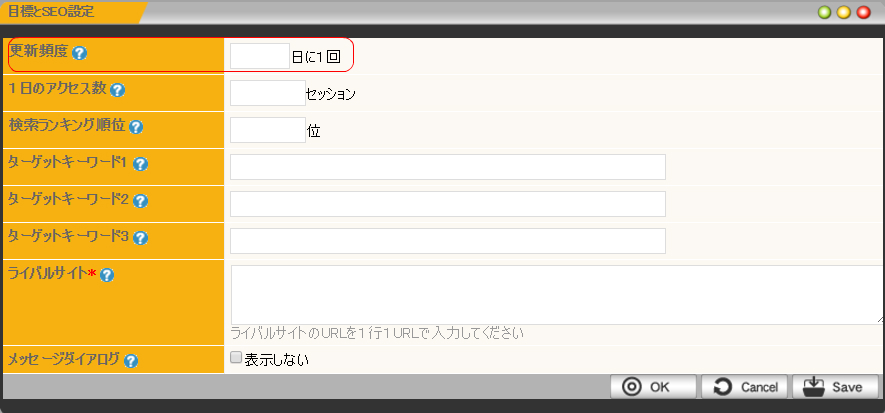Open help icon beside ターゲットキーワード2
The height and width of the screenshot is (413, 885).
point(141,201)
